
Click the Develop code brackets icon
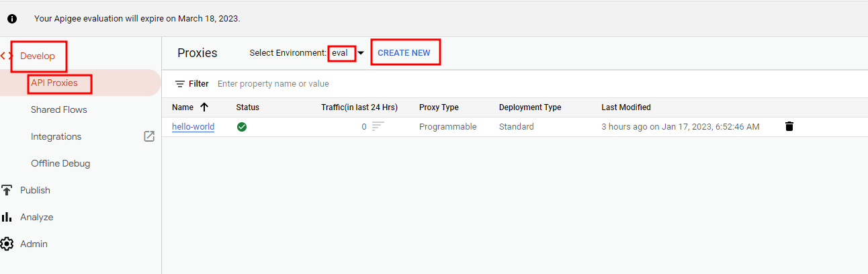6,56
